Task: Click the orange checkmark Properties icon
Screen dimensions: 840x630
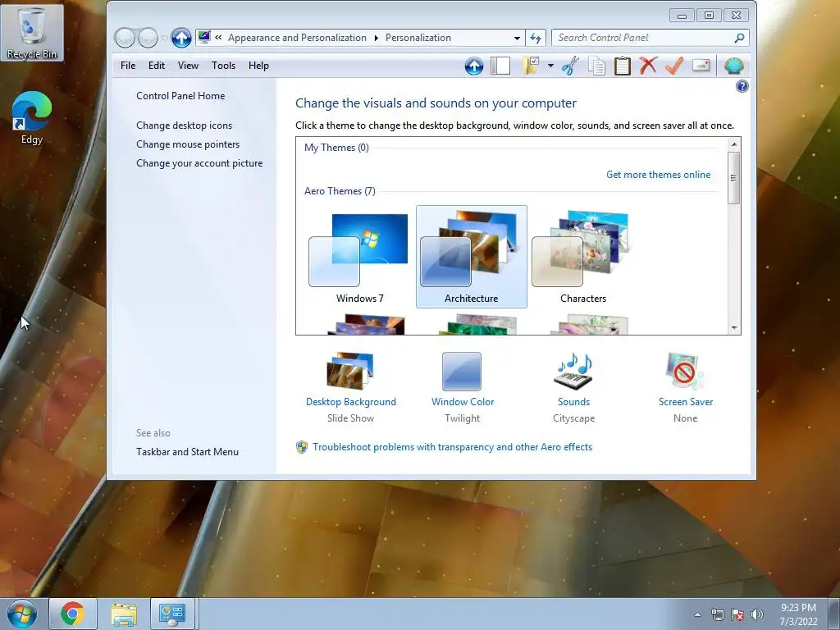Action: point(674,66)
